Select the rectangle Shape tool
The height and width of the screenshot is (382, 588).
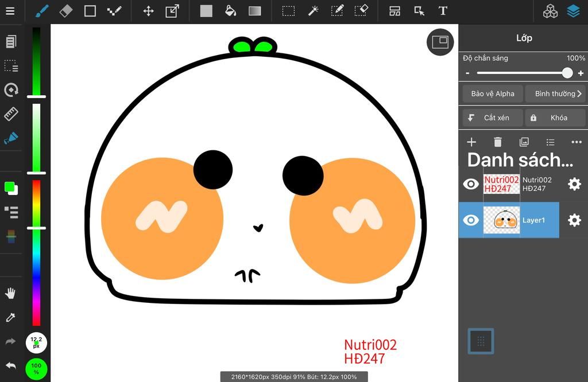pyautogui.click(x=90, y=11)
